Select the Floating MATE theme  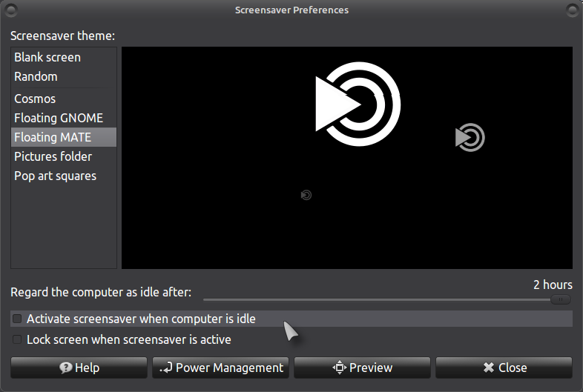(x=64, y=137)
